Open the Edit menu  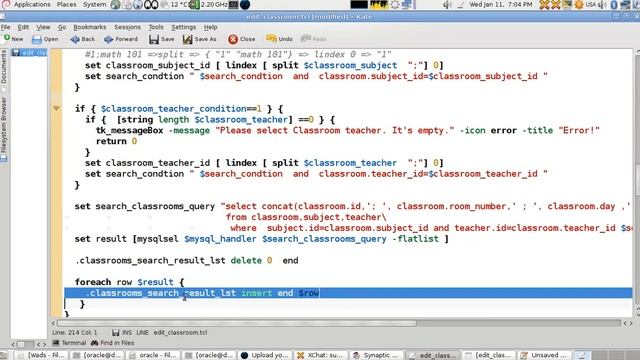(23, 27)
